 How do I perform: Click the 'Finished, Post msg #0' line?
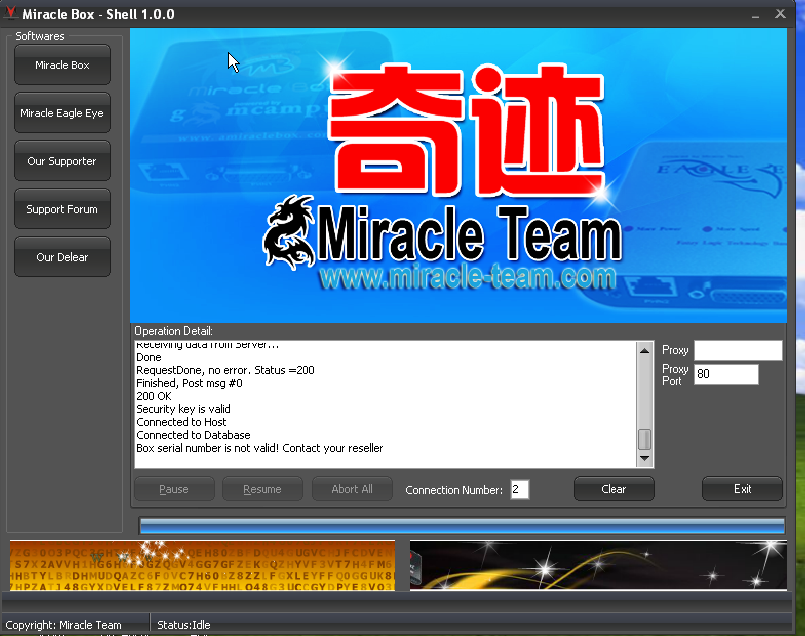pyautogui.click(x=189, y=383)
